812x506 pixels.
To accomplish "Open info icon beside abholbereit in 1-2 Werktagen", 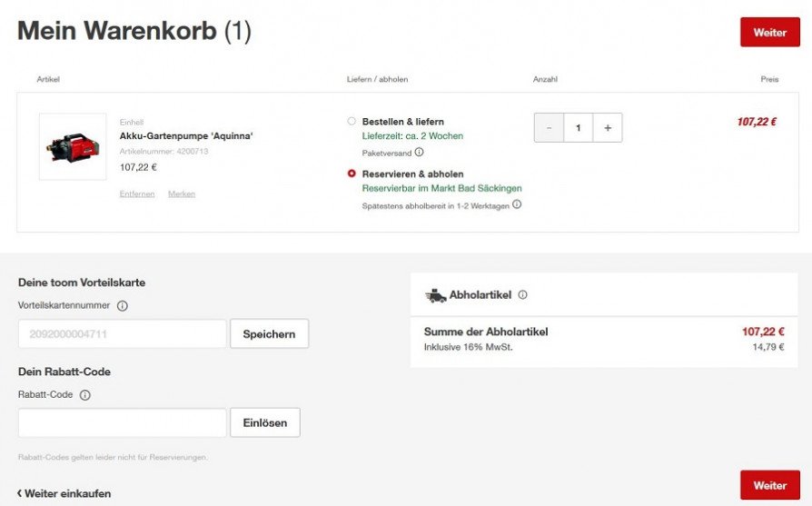I will point(517,204).
